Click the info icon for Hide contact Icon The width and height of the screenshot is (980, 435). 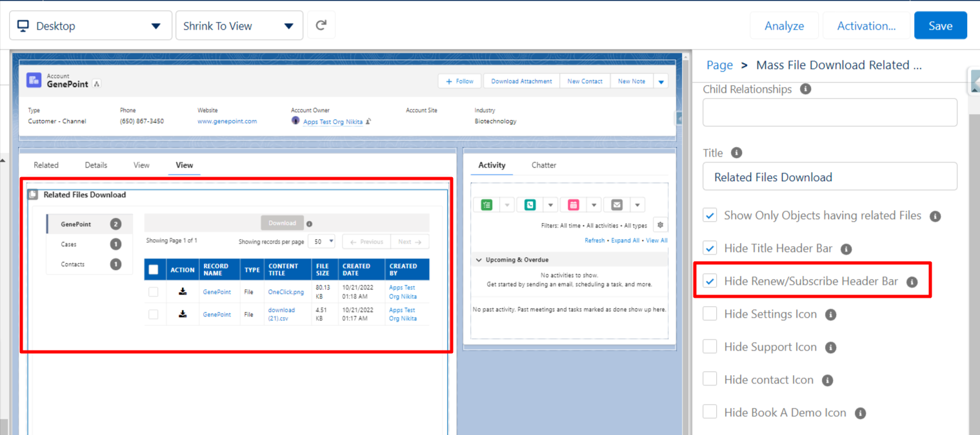pos(828,380)
